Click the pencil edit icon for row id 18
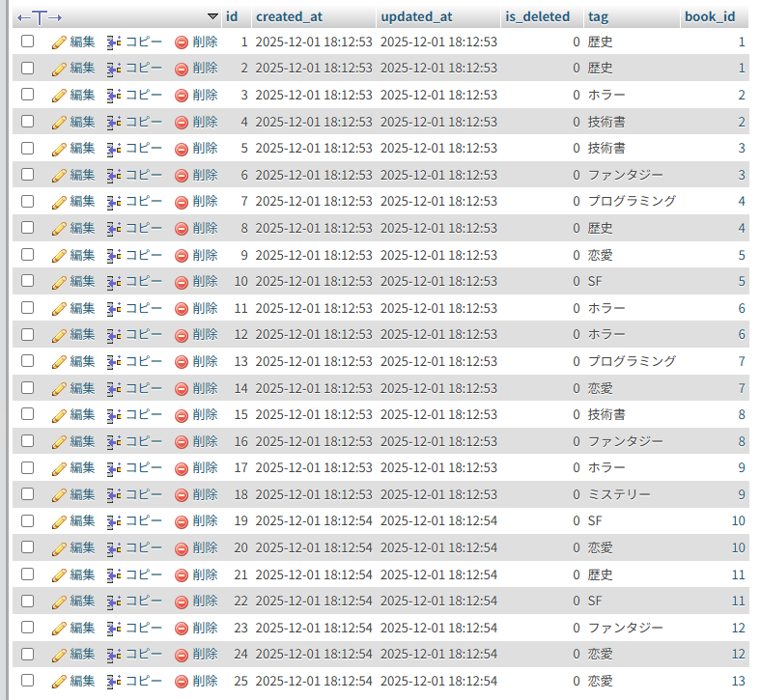The width and height of the screenshot is (761, 700). (59, 494)
